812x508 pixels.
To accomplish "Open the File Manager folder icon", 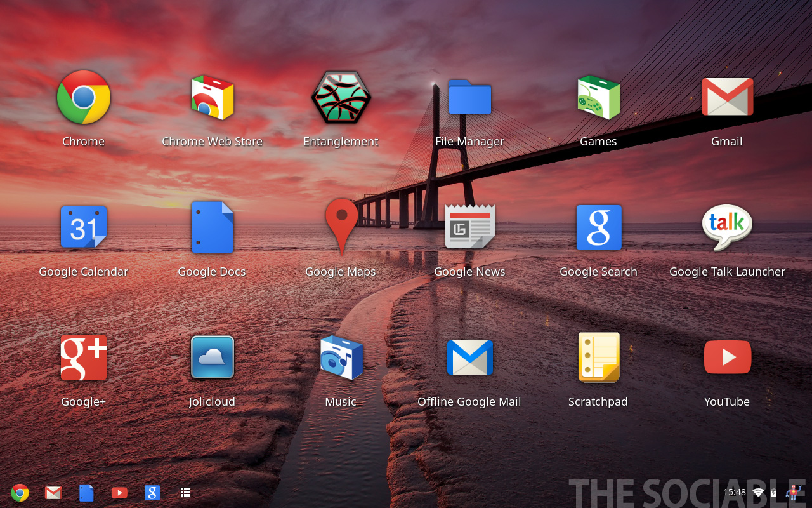I will [x=469, y=98].
